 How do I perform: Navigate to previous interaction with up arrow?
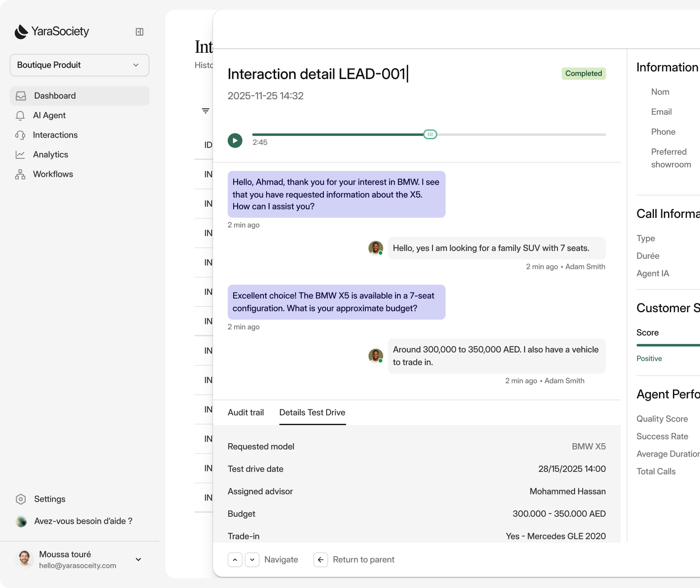[235, 560]
